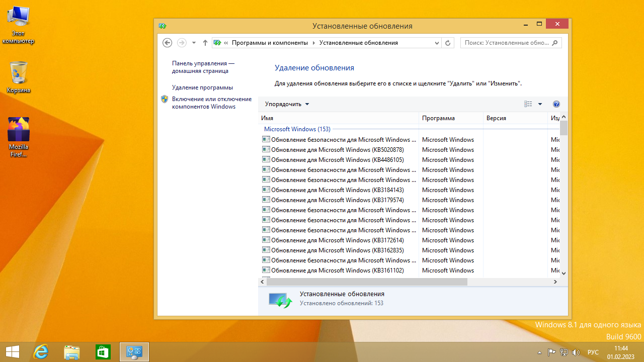The height and width of the screenshot is (362, 644).
Task: Click horizontal scrollbar left arrow
Action: (x=263, y=282)
